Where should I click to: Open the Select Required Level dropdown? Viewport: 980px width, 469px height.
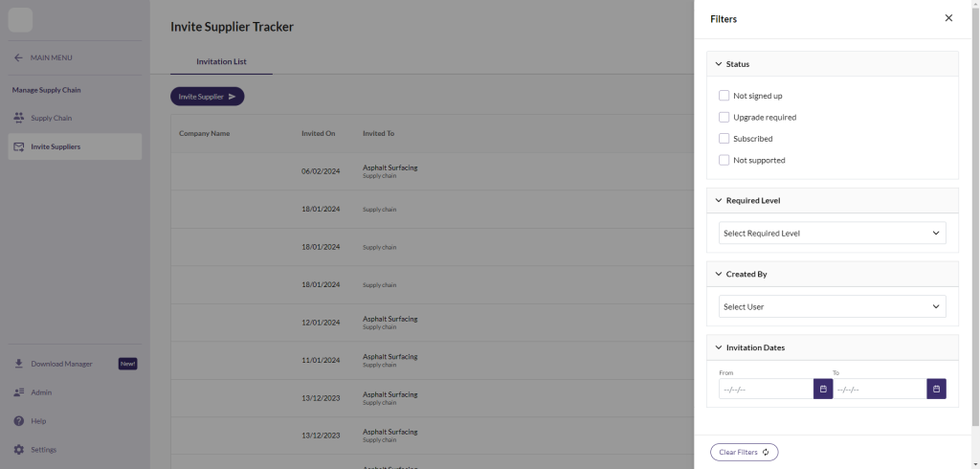(832, 233)
